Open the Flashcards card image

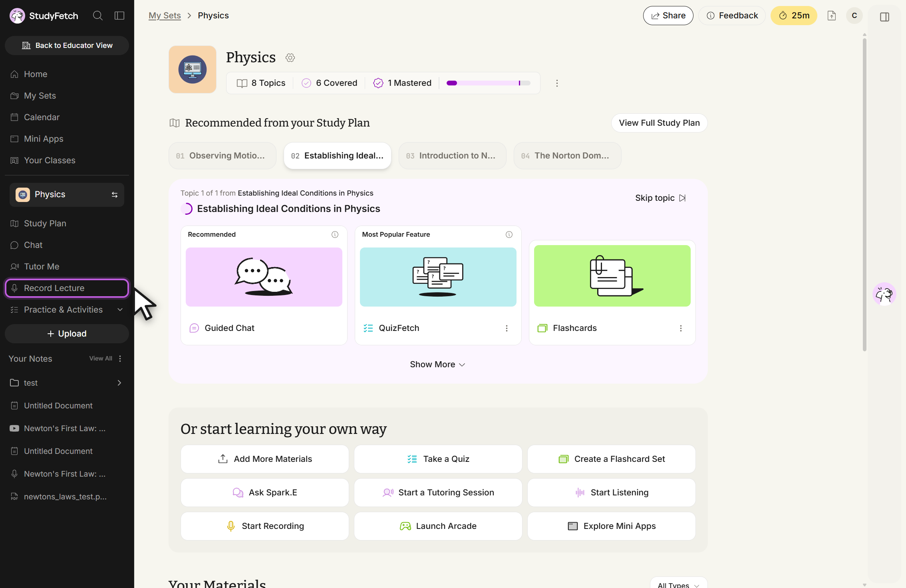(612, 276)
